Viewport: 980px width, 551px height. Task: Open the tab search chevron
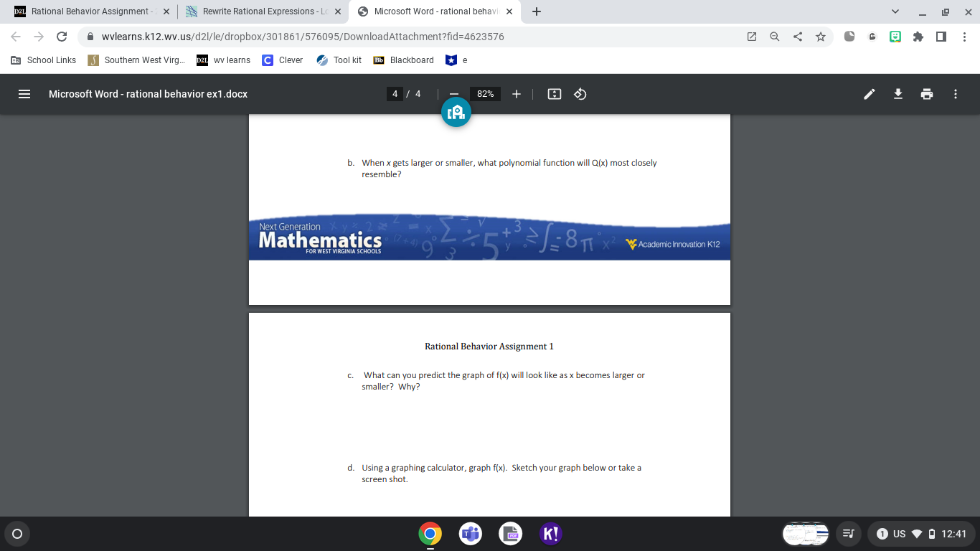(895, 11)
